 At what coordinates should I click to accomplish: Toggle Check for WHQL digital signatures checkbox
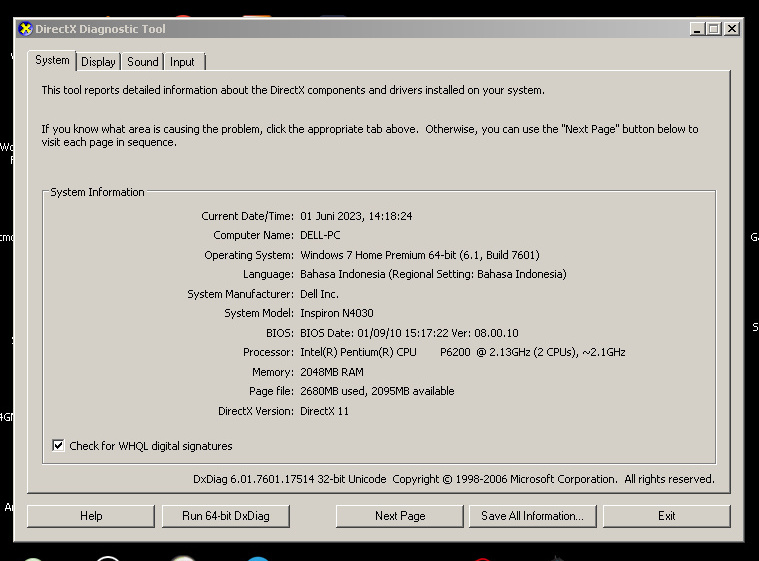pos(58,445)
